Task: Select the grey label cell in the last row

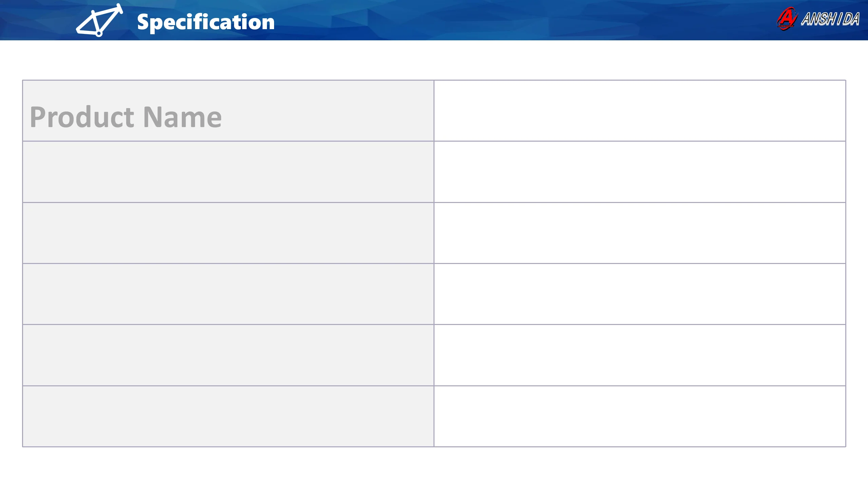Action: [228, 416]
